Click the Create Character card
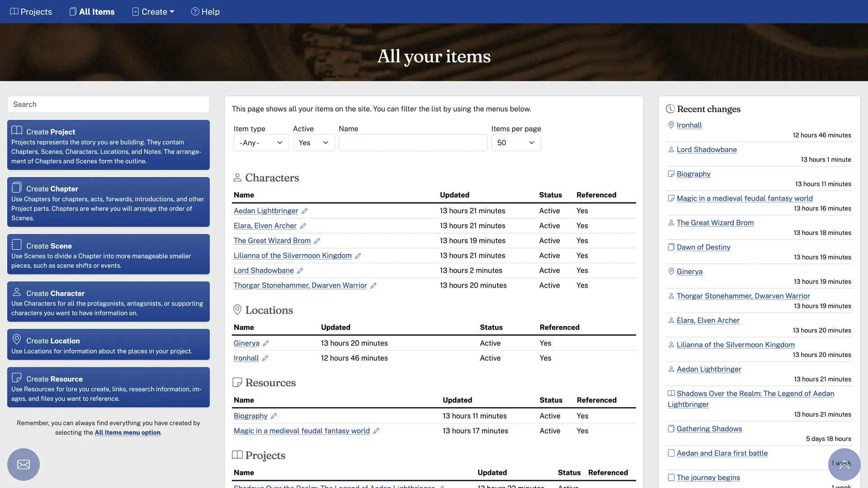The height and width of the screenshot is (488, 868). click(x=108, y=302)
